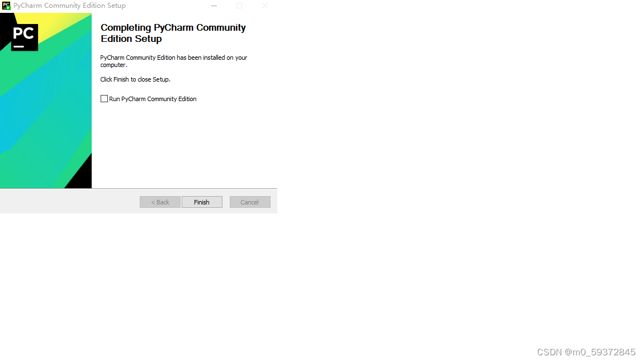Click the Finish button
The image size is (644, 362).
tap(202, 202)
